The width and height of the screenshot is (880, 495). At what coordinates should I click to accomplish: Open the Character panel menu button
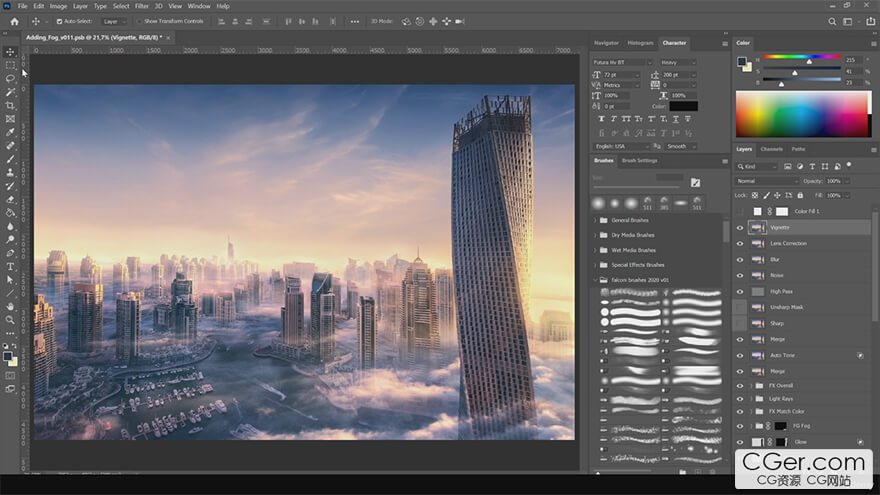[x=725, y=44]
